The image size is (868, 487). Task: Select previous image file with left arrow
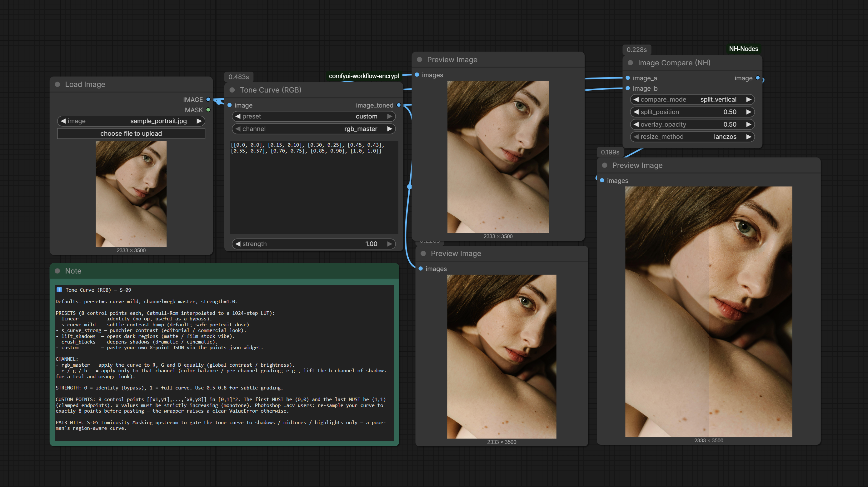click(63, 121)
